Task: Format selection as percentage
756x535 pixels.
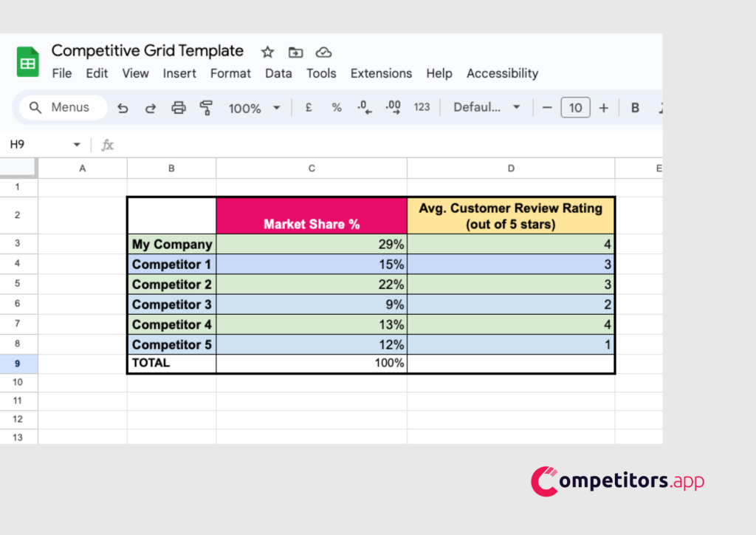Action: 336,107
